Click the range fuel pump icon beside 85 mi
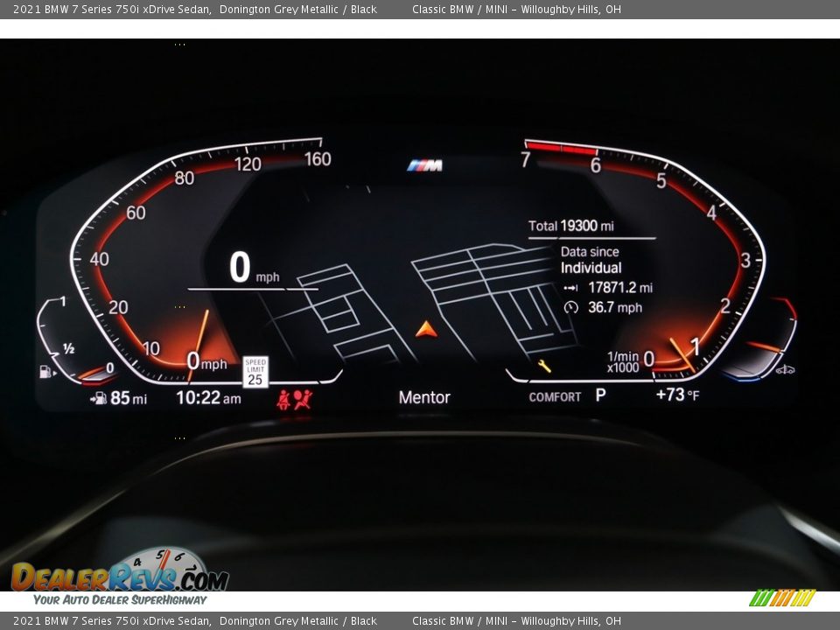This screenshot has height=630, width=840. [x=99, y=398]
